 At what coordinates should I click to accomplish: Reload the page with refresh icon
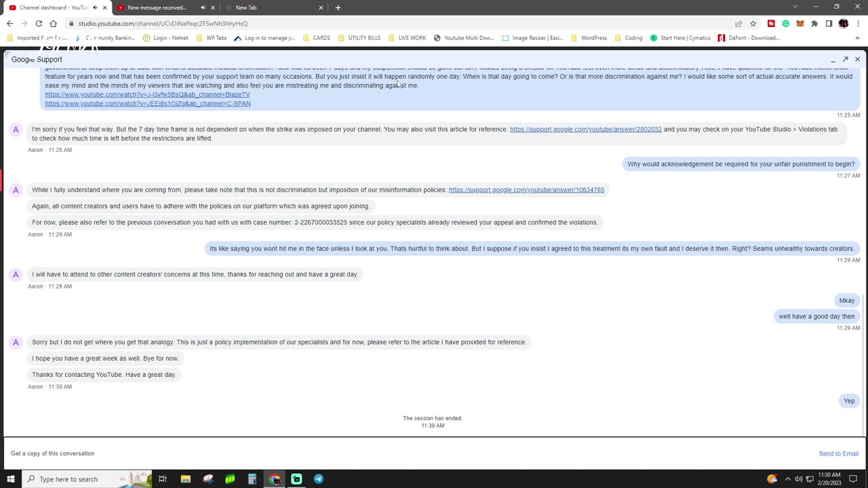(x=39, y=24)
